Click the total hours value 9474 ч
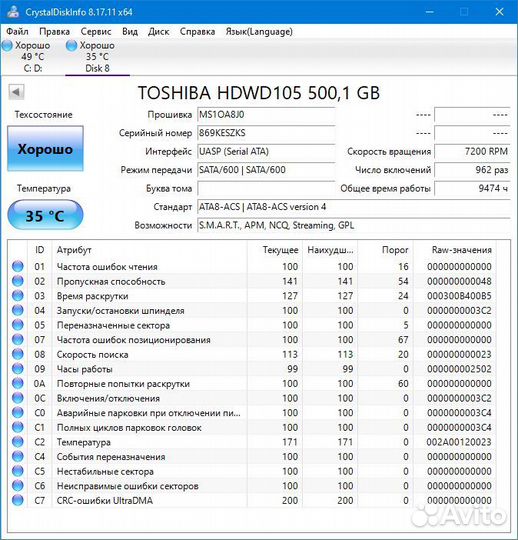The image size is (518, 540). 472,188
